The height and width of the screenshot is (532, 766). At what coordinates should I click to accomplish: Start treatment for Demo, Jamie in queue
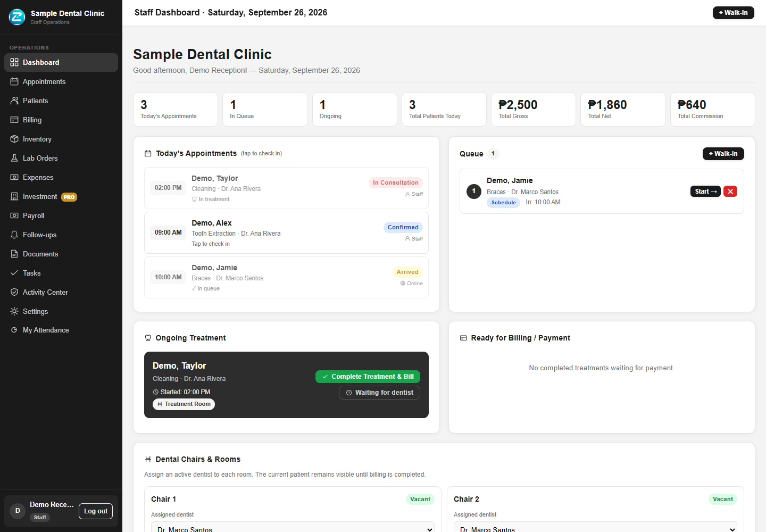(705, 192)
